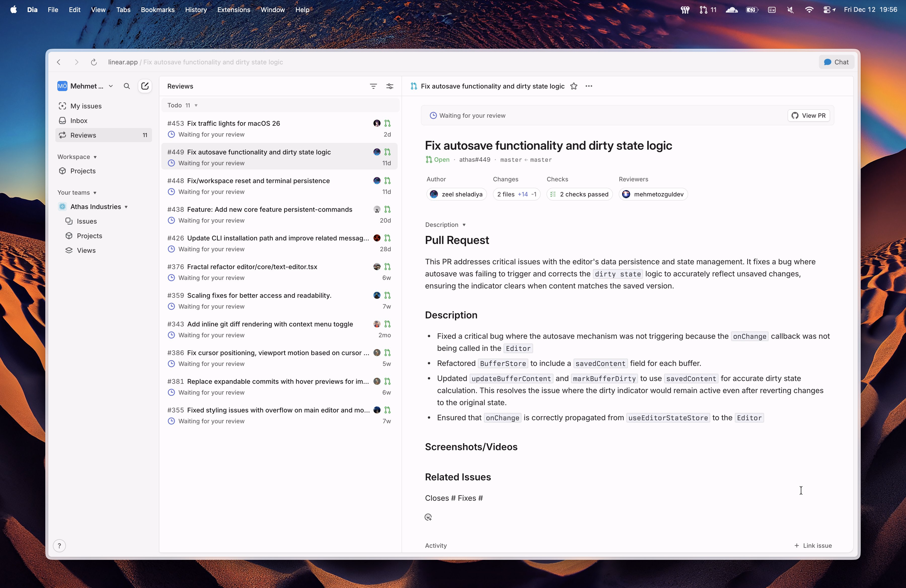Image resolution: width=906 pixels, height=588 pixels.
Task: Create a new issue with compose icon
Action: (145, 86)
